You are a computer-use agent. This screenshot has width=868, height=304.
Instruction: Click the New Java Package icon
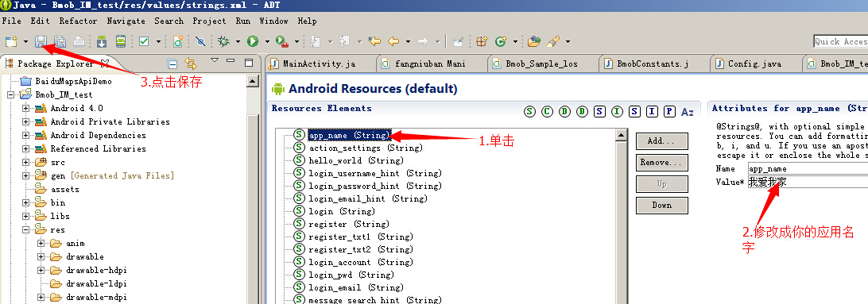tap(482, 41)
